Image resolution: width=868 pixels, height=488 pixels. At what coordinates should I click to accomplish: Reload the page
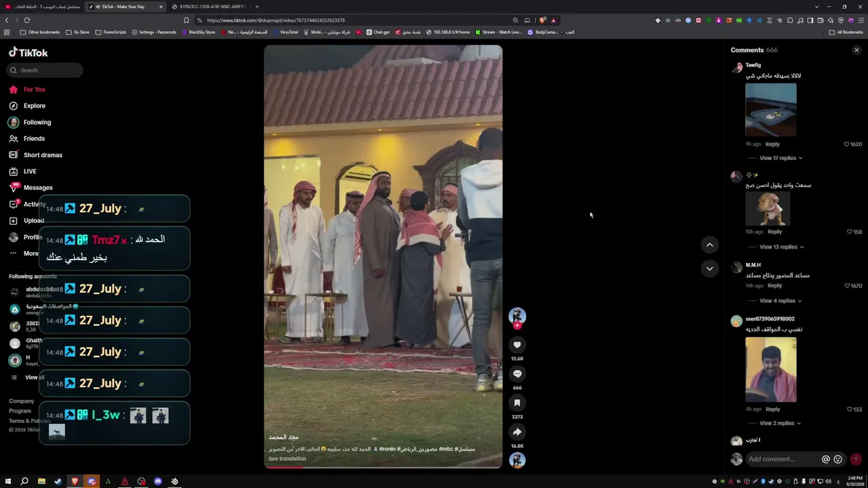tap(27, 20)
